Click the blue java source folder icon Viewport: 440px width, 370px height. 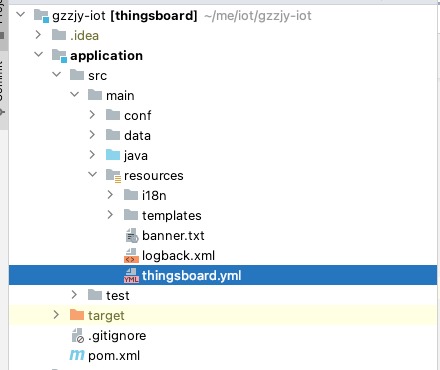(113, 155)
